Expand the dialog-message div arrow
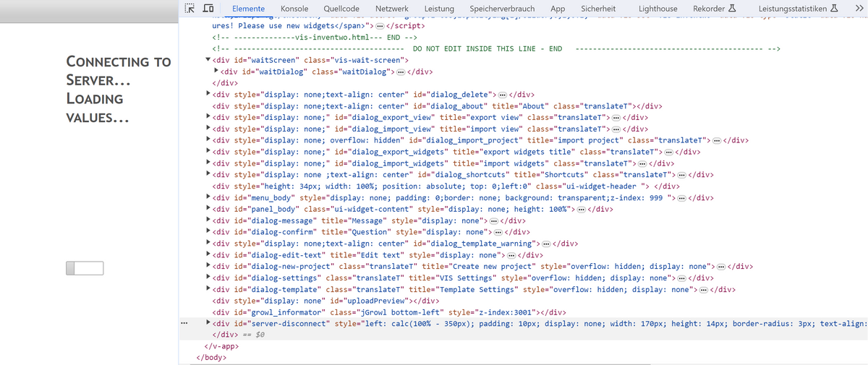Image resolution: width=868 pixels, height=365 pixels. 208,221
